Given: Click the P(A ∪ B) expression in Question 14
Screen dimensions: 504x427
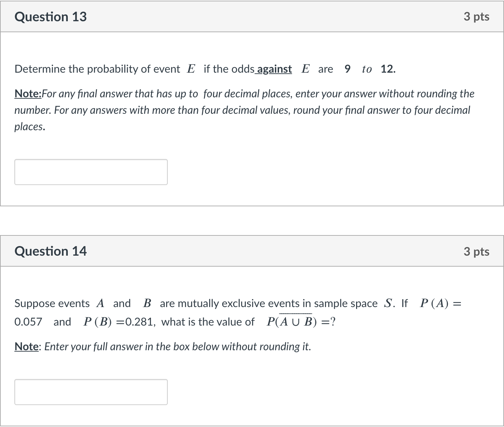Looking at the screenshot, I should 291,321.
